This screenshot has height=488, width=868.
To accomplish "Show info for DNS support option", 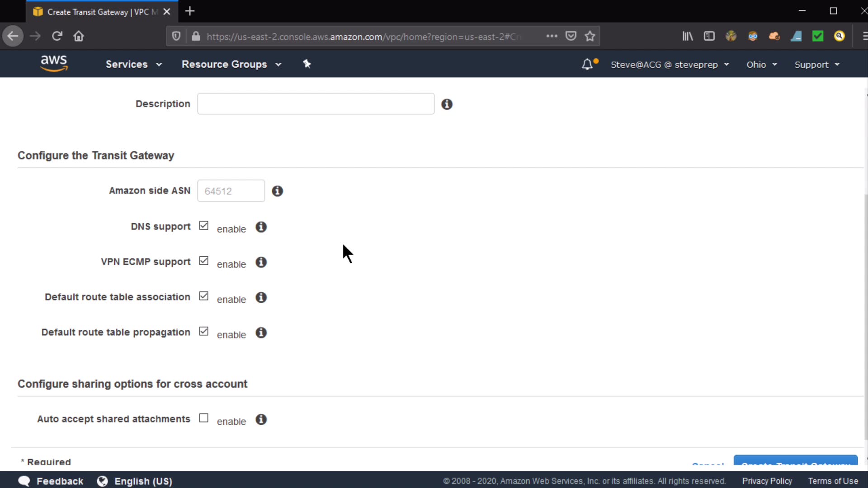I will [x=261, y=227].
